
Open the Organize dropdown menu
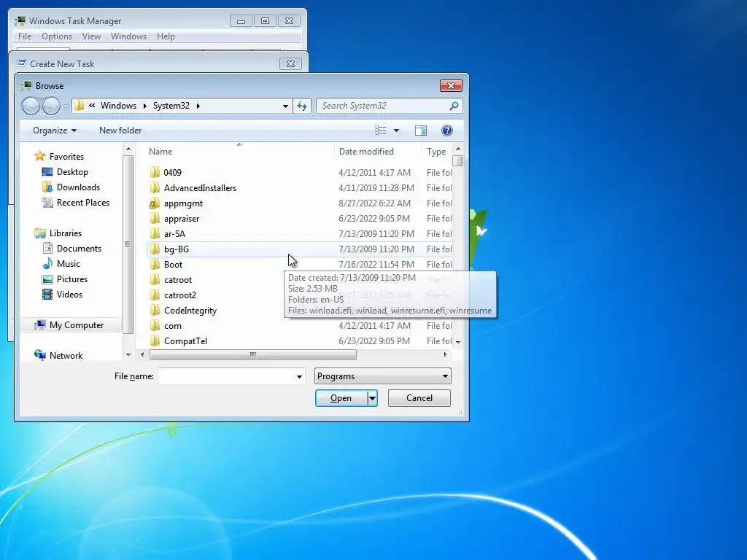54,131
